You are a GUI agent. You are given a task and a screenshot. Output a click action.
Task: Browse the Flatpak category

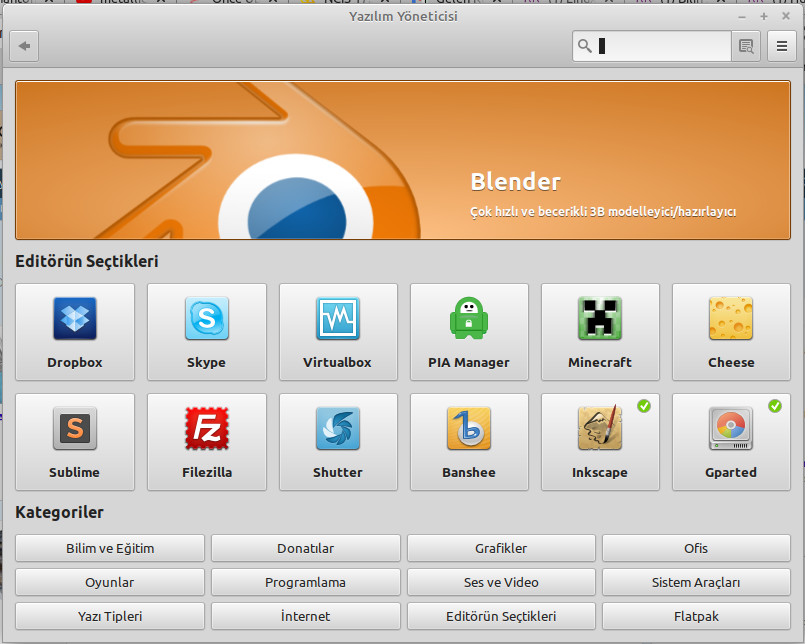pyautogui.click(x=696, y=616)
